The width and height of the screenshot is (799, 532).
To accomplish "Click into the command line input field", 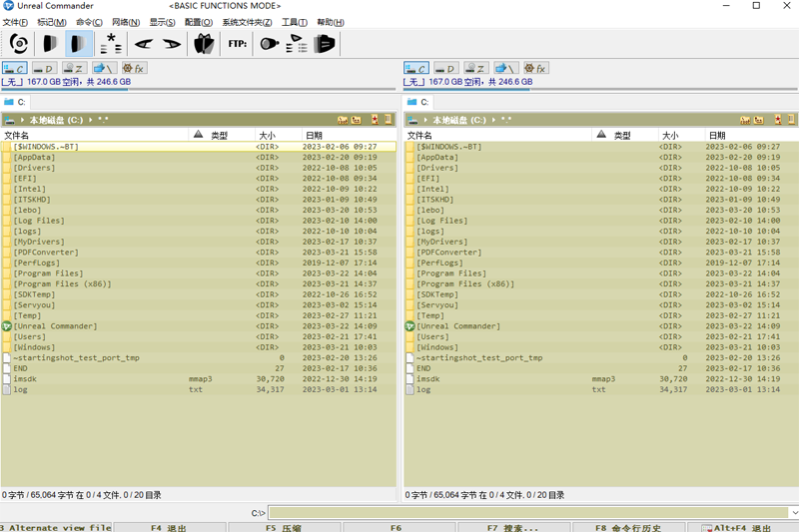I will 528,513.
